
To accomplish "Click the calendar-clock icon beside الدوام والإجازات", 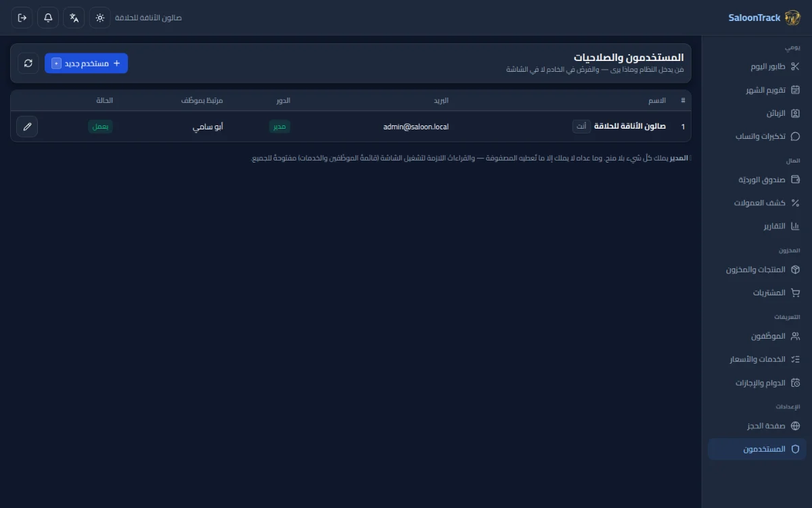I will [795, 383].
